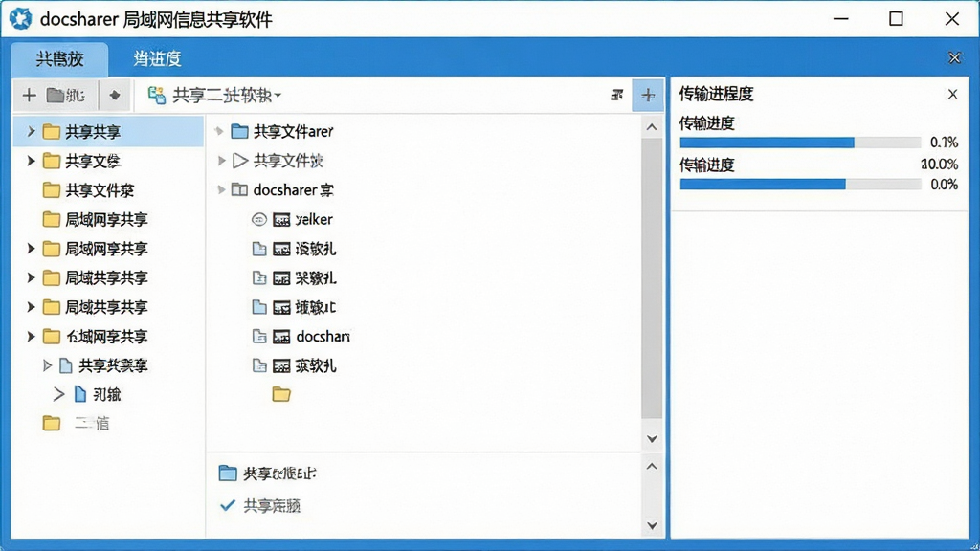Select the yelker entry text
This screenshot has width=980, height=551.
pos(314,219)
